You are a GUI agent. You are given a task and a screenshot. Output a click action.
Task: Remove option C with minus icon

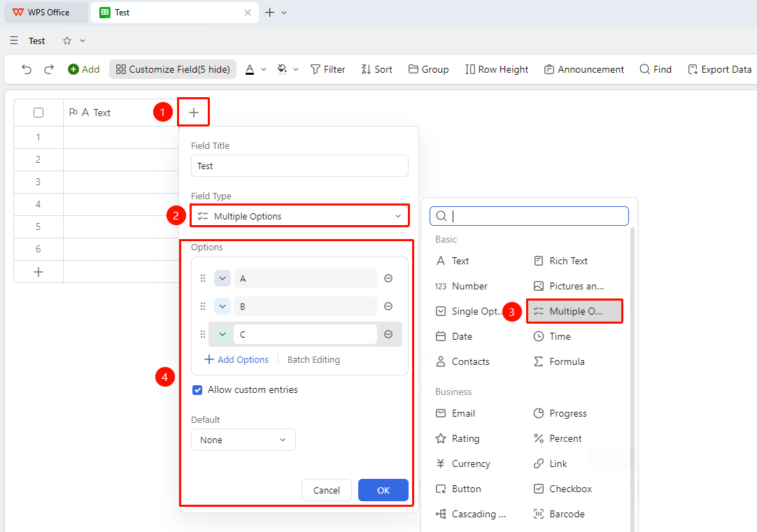pyautogui.click(x=388, y=334)
